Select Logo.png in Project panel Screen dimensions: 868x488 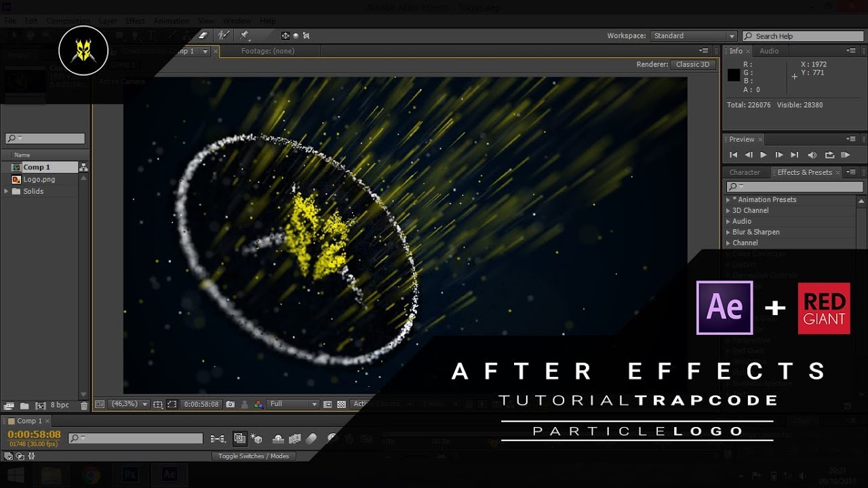[x=39, y=180]
